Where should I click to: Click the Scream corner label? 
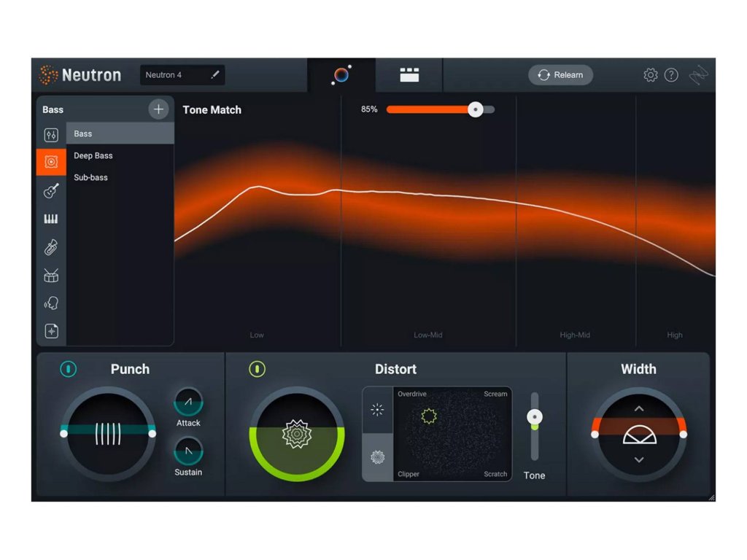tap(495, 394)
